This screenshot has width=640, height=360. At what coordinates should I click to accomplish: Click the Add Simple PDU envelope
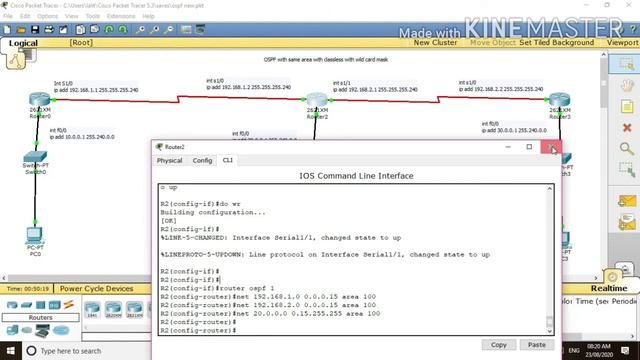pyautogui.click(x=627, y=201)
